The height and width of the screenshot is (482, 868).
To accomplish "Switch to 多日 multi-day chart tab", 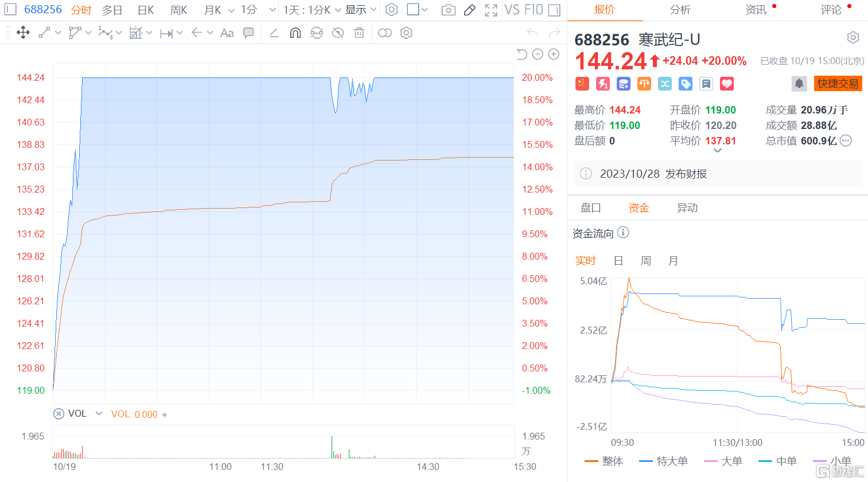I will (112, 10).
